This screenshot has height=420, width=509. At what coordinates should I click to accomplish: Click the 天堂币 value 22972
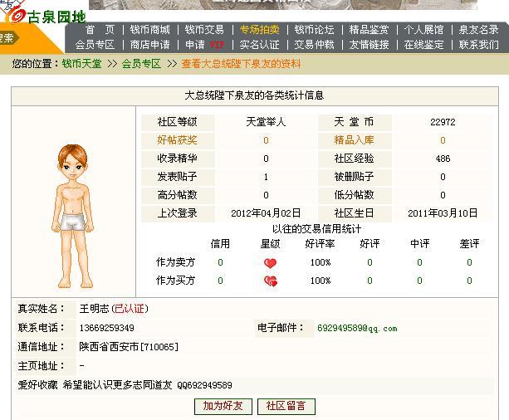(x=443, y=122)
